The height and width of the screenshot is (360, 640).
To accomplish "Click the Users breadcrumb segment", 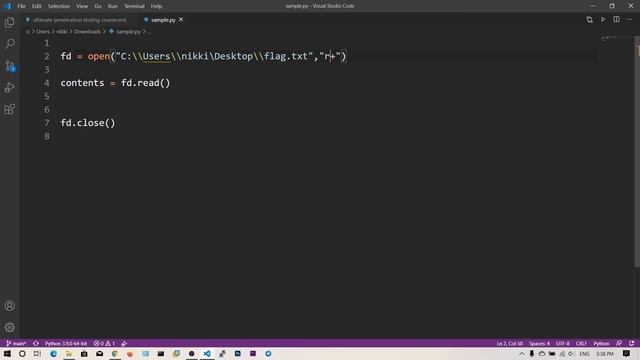I will coord(43,31).
